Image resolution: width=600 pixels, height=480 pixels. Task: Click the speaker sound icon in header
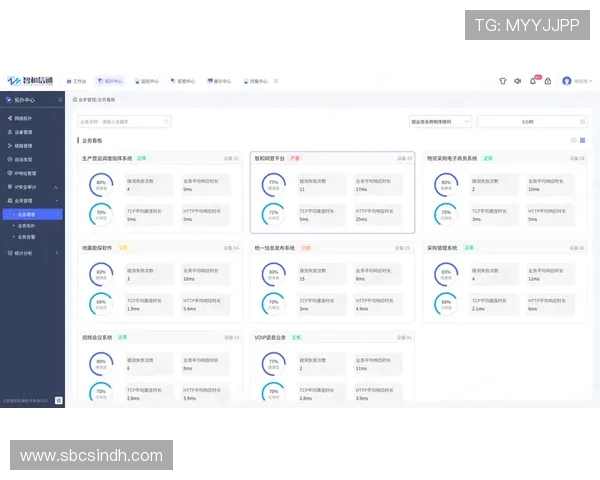(x=518, y=81)
